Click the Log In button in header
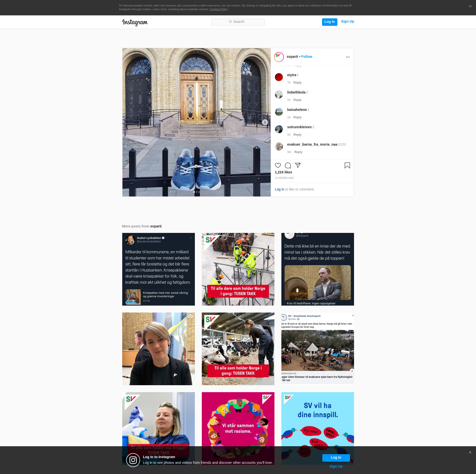Viewport: 476px width, 474px height. point(329,22)
